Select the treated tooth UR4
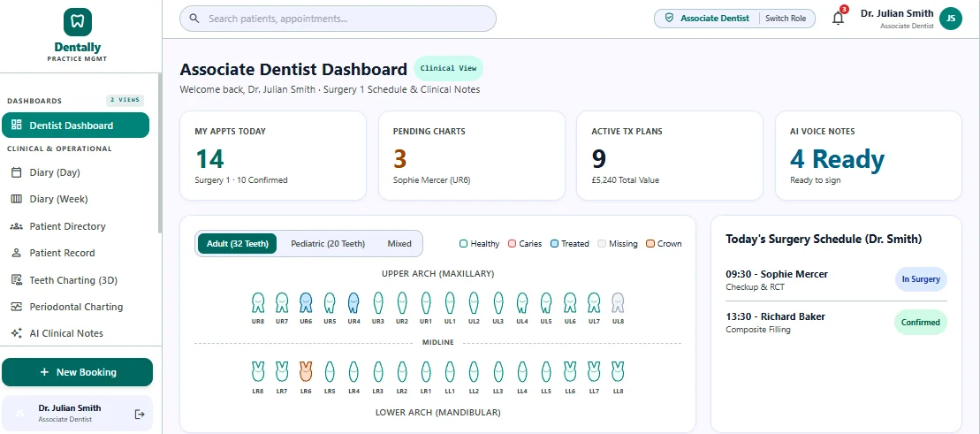 (353, 302)
